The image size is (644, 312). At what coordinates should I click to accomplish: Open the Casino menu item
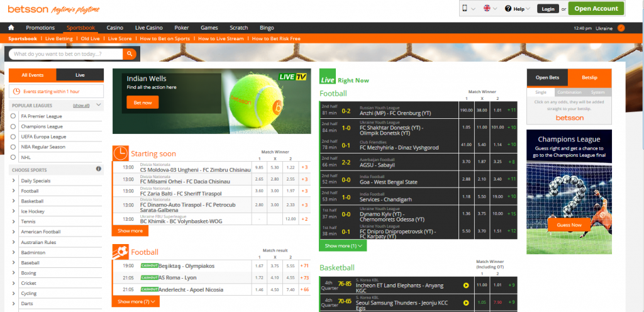tap(115, 28)
